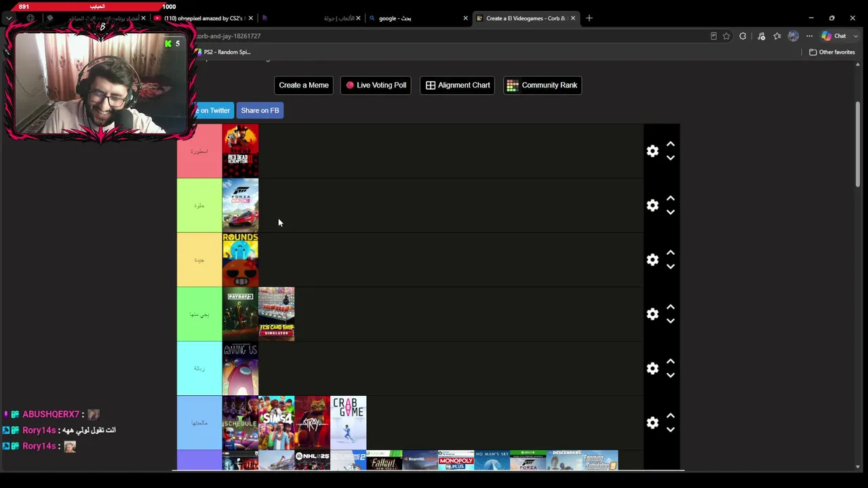The image size is (868, 488).
Task: Close the Create a El Videogames tab
Action: pyautogui.click(x=573, y=18)
